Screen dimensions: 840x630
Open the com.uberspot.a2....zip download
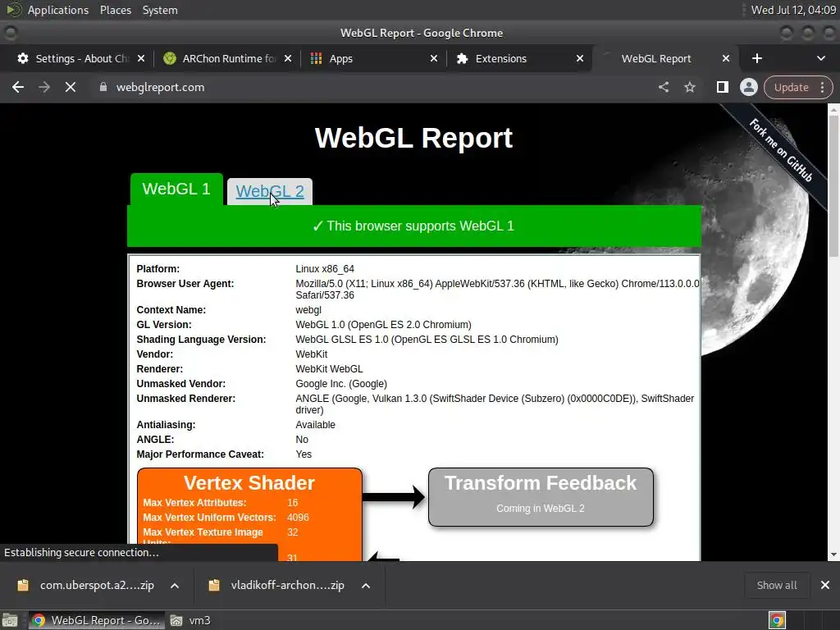tap(97, 585)
